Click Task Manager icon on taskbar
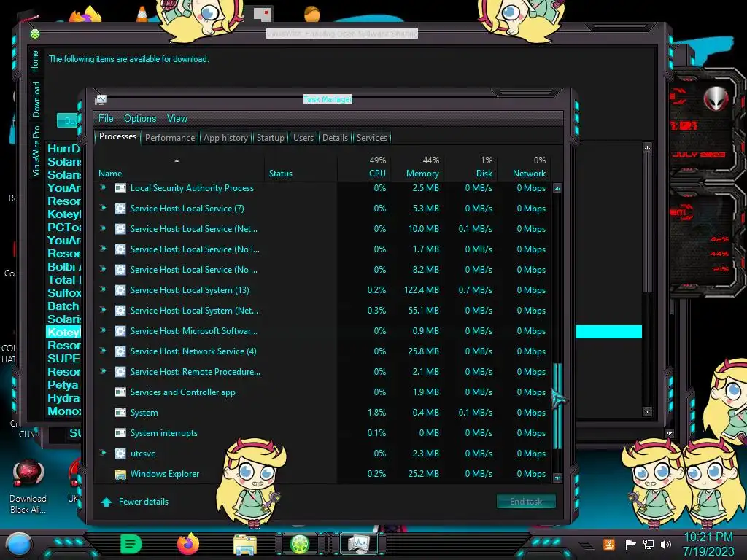The width and height of the screenshot is (747, 560). [x=358, y=544]
